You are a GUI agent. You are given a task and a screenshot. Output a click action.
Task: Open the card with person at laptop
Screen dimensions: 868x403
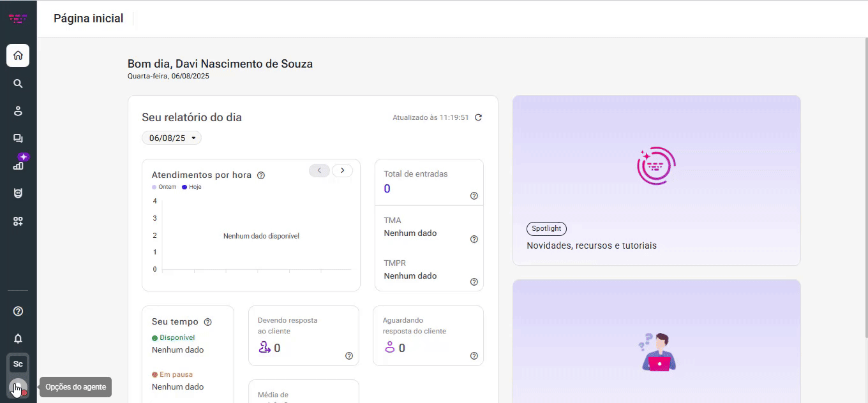click(x=656, y=341)
